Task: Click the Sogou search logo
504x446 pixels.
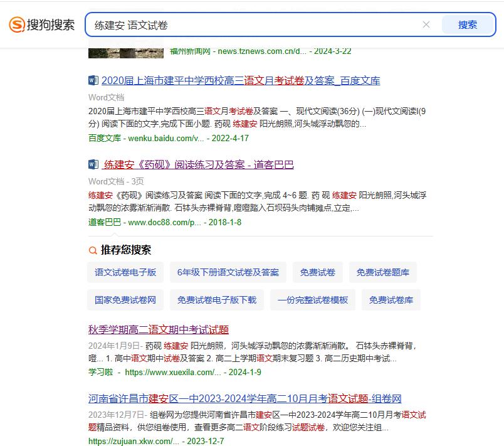Action: click(x=42, y=24)
